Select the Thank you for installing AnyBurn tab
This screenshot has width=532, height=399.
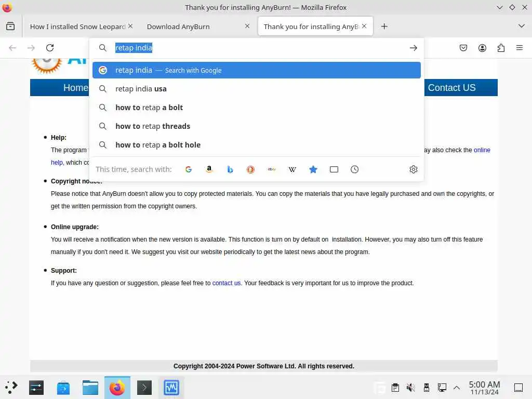[x=311, y=26]
